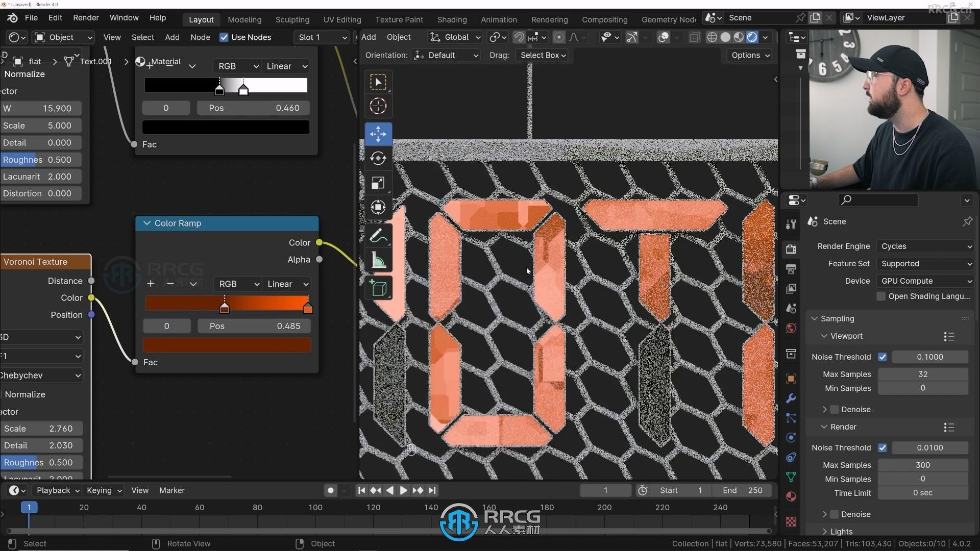Screen dimensions: 980x551
Task: Open the Device dropdown showing GPU Compute
Action: pyautogui.click(x=925, y=281)
